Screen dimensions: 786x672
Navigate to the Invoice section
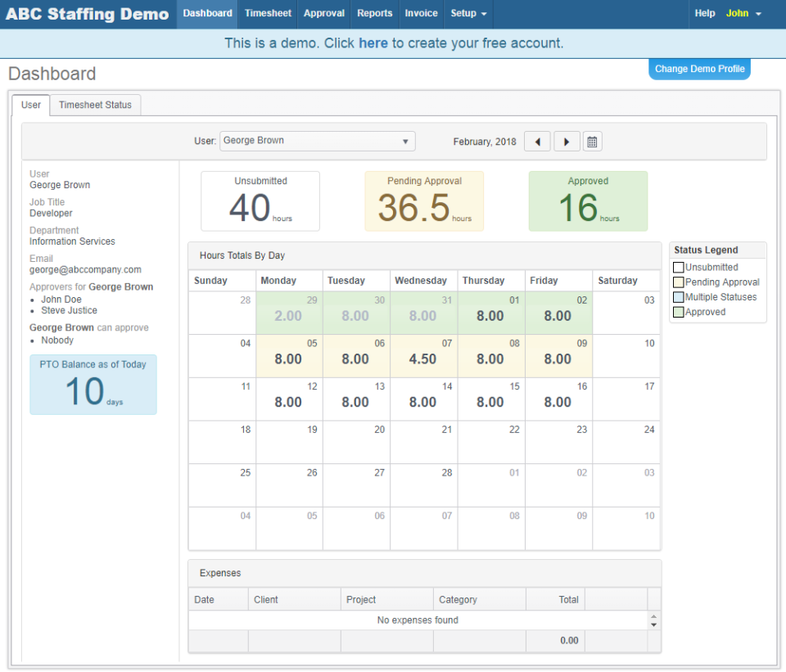(421, 13)
